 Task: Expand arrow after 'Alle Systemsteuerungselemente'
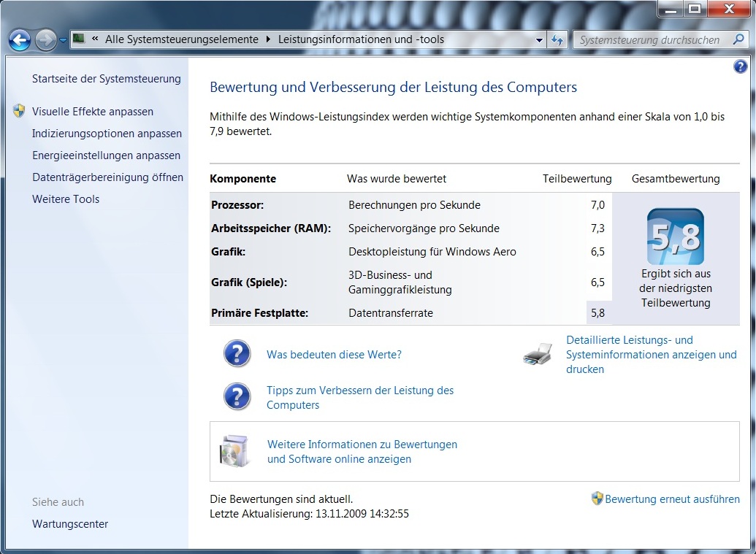[x=268, y=39]
